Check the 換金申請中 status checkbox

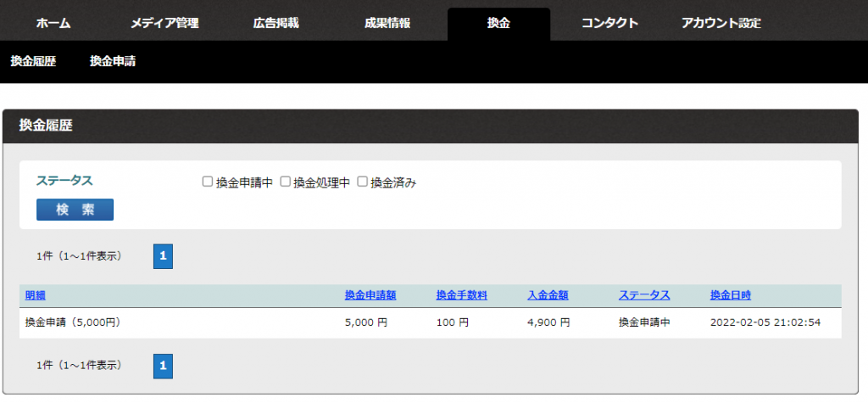coord(207,182)
